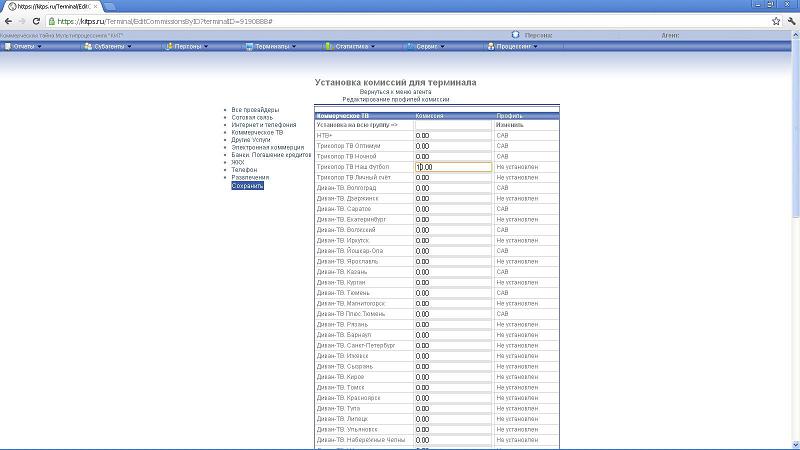The width and height of the screenshot is (800, 450).
Task: Click the green padlock security icon
Action: (x=52, y=21)
